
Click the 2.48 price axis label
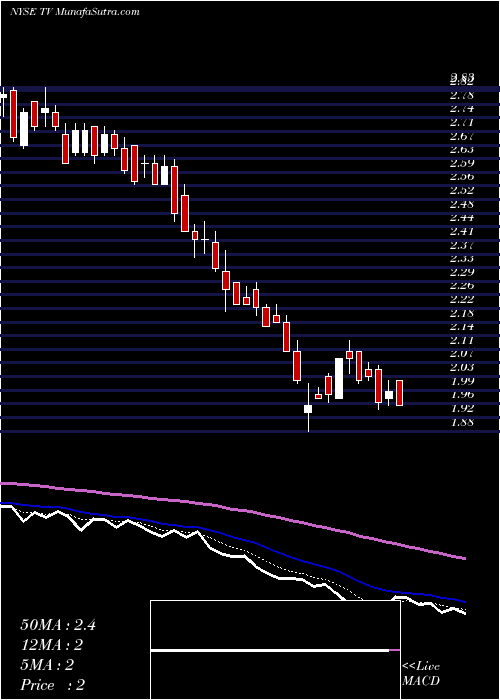pyautogui.click(x=462, y=204)
